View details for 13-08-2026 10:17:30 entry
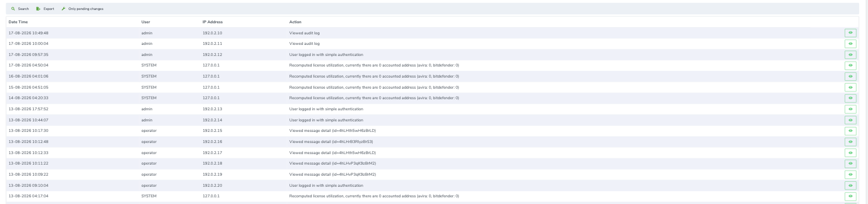868x204 pixels. point(850,131)
